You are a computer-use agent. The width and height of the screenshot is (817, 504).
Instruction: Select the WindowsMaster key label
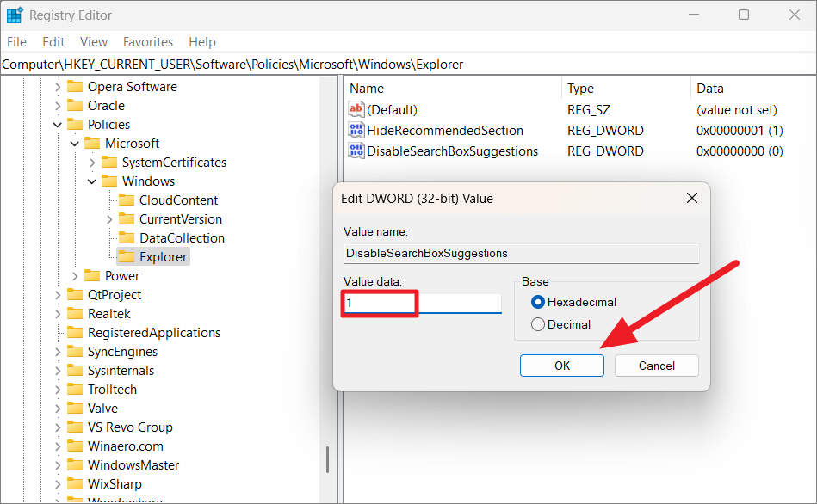tap(133, 465)
